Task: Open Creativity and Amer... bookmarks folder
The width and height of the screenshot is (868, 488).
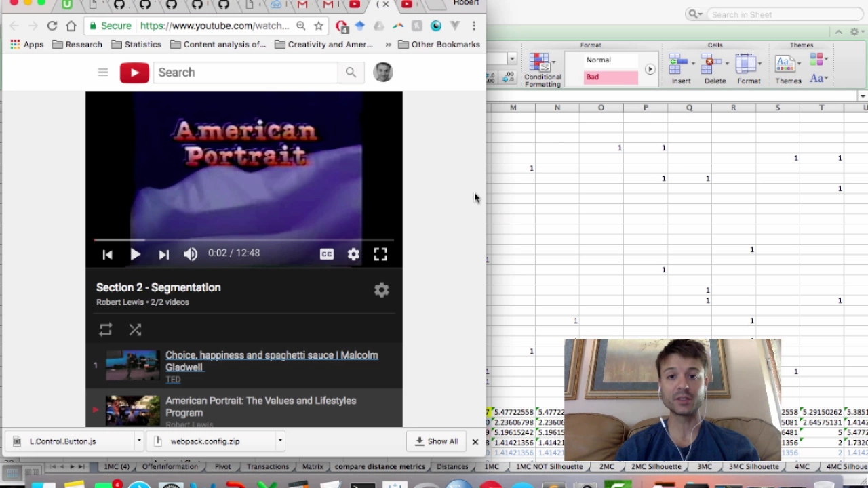Action: [x=324, y=45]
